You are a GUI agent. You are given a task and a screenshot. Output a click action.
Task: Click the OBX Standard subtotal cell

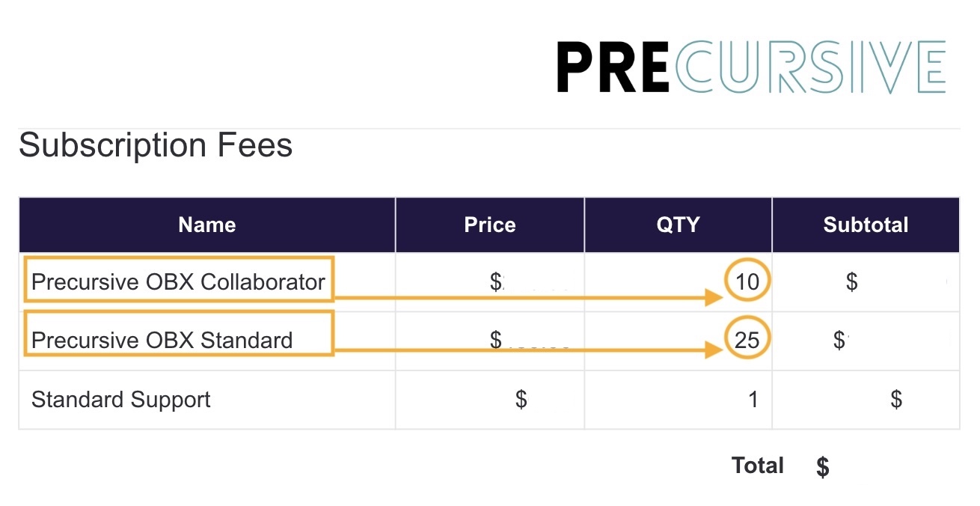pyautogui.click(x=866, y=341)
